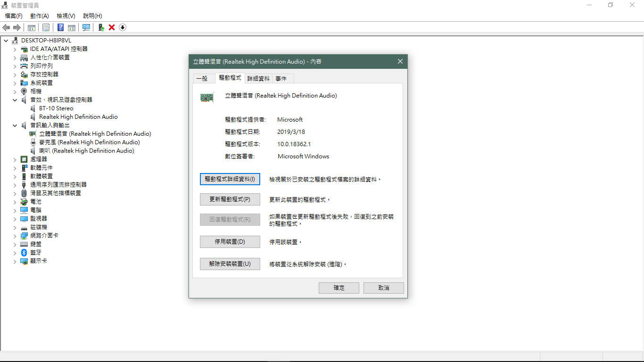This screenshot has width=644, height=362.
Task: Toggle the show/hide console tree icon
Action: click(32, 27)
